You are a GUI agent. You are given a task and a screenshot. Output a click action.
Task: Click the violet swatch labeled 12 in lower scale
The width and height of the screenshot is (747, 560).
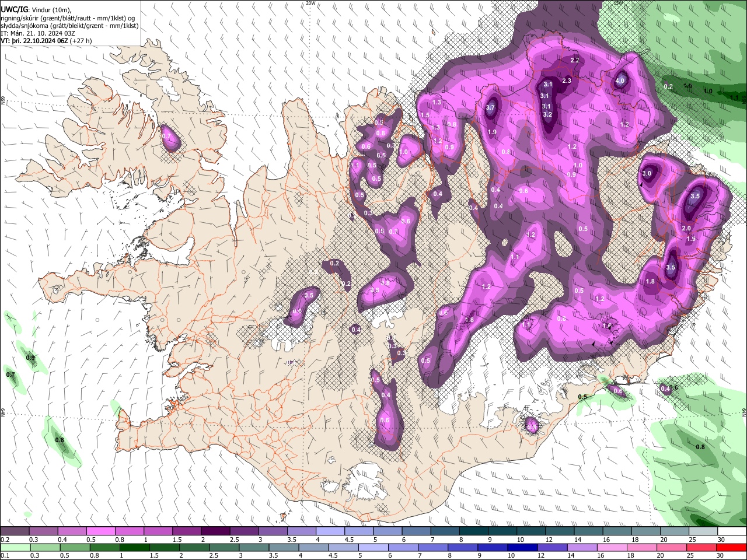(x=551, y=547)
